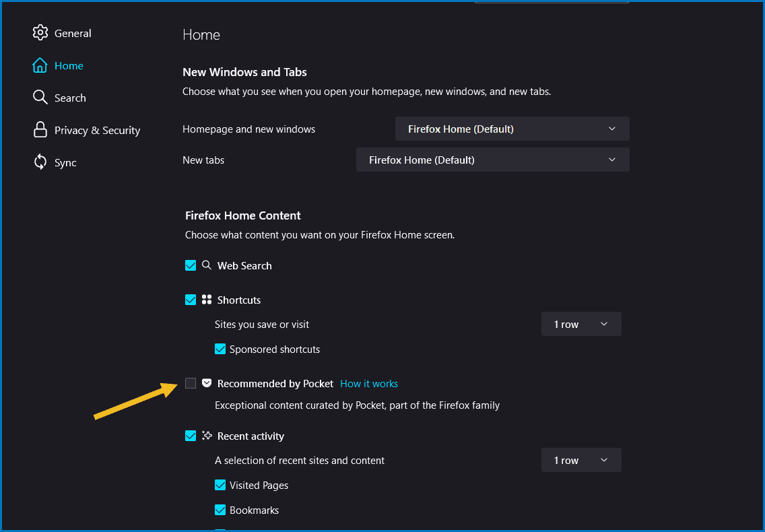Click the Shortcuts four-dot grid icon
765x532 pixels.
(207, 300)
